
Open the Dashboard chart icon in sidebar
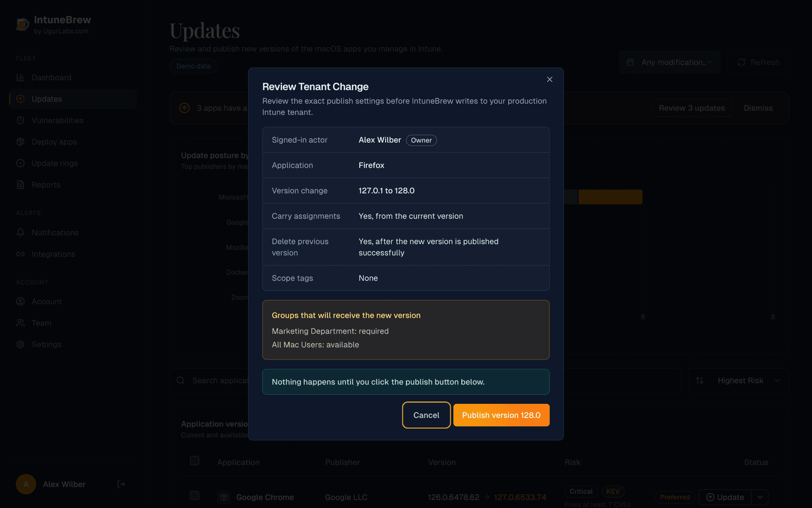20,78
